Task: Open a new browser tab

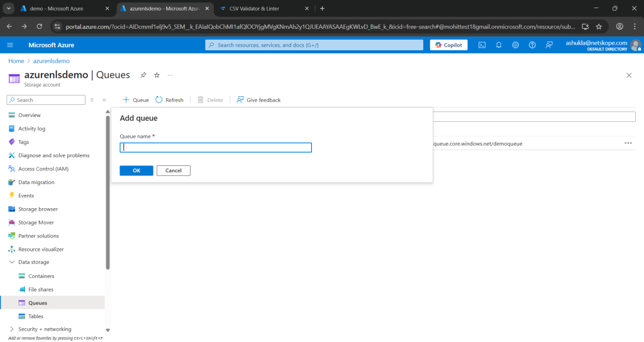Action: (x=323, y=9)
